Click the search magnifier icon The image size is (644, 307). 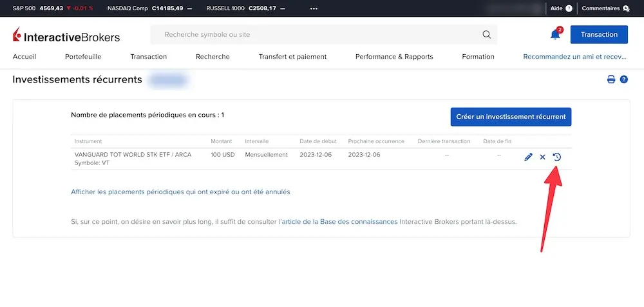[x=487, y=35]
